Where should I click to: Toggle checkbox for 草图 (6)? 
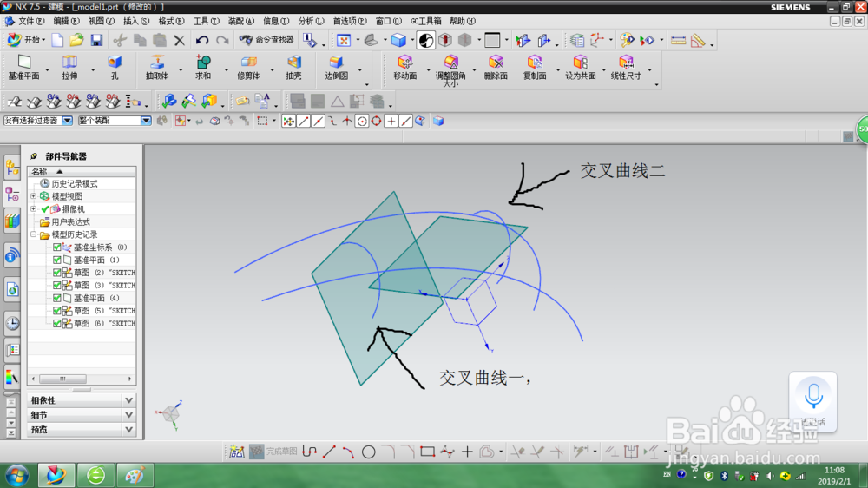click(x=57, y=324)
